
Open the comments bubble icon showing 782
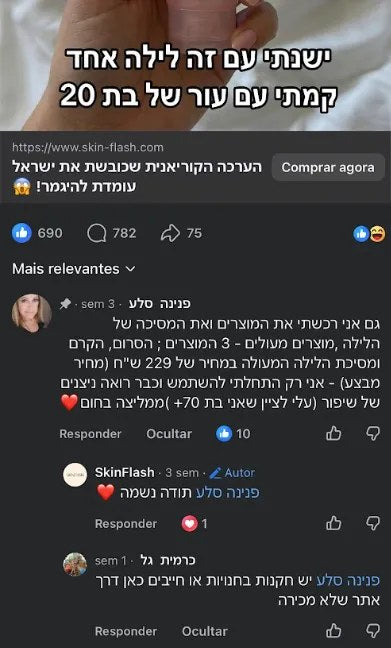coord(96,233)
